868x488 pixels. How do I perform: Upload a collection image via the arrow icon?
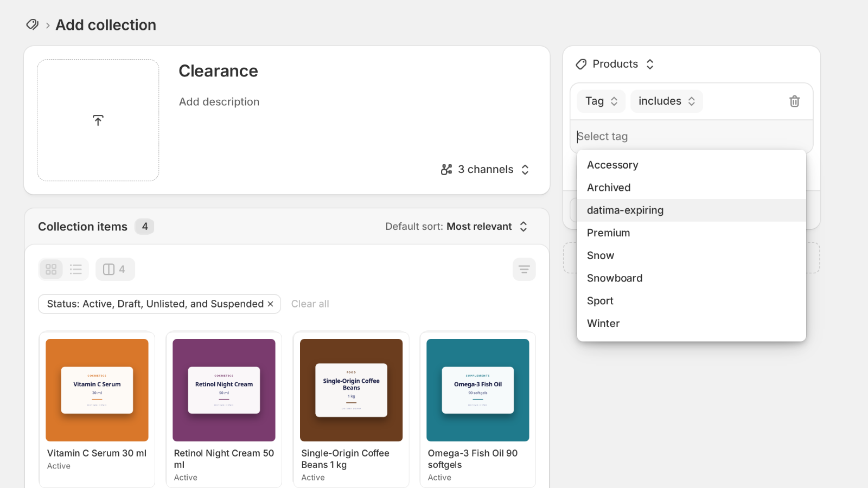[98, 120]
